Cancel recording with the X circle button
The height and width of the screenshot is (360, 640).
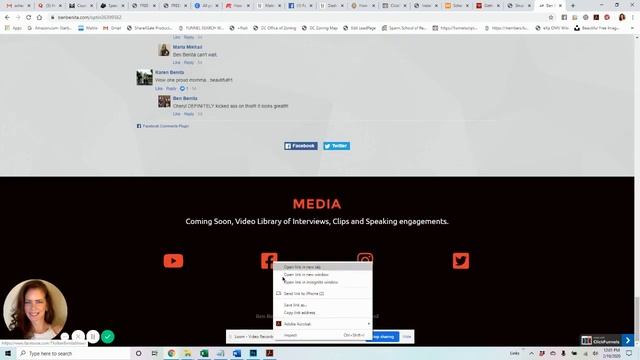(78, 337)
